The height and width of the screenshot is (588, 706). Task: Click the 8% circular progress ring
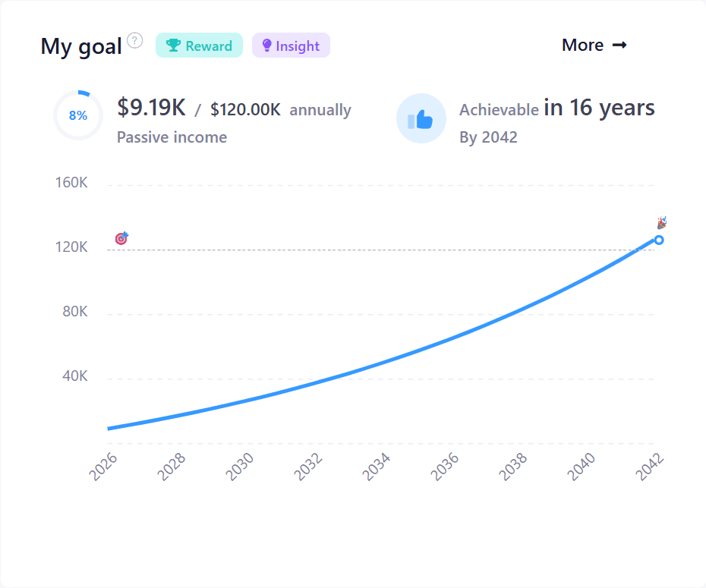(x=78, y=116)
